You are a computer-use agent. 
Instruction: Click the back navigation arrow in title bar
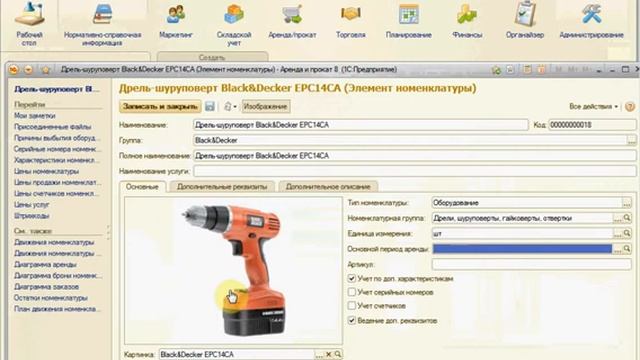tap(28, 70)
